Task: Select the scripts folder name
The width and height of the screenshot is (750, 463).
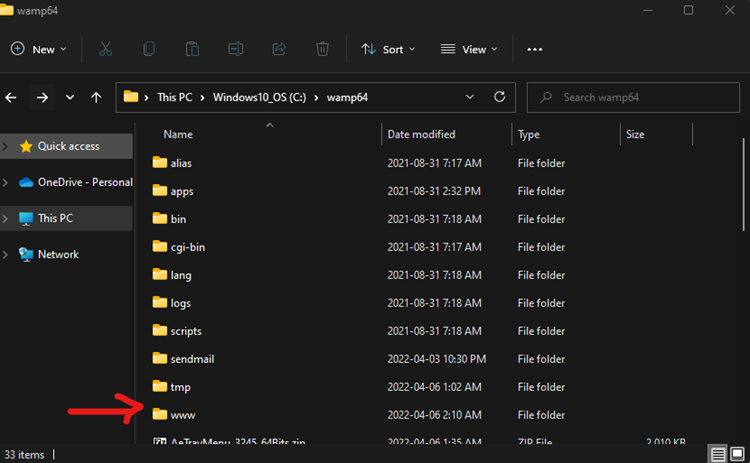Action: coord(186,331)
